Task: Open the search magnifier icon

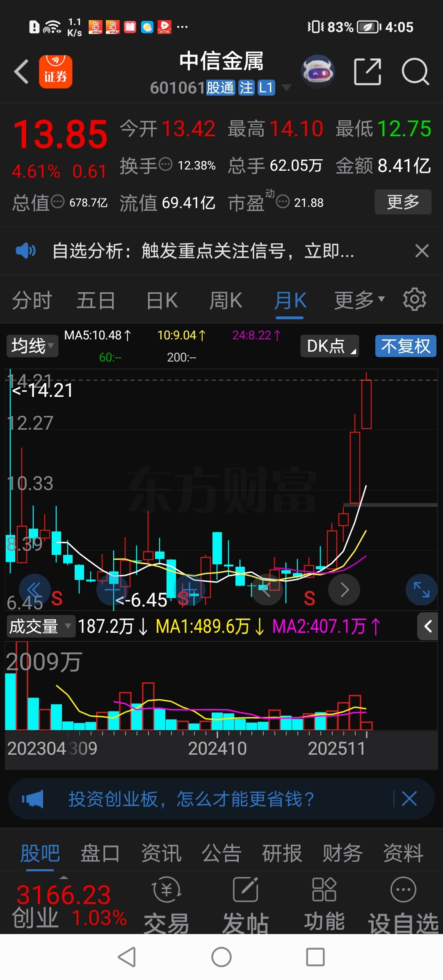Action: coord(415,72)
